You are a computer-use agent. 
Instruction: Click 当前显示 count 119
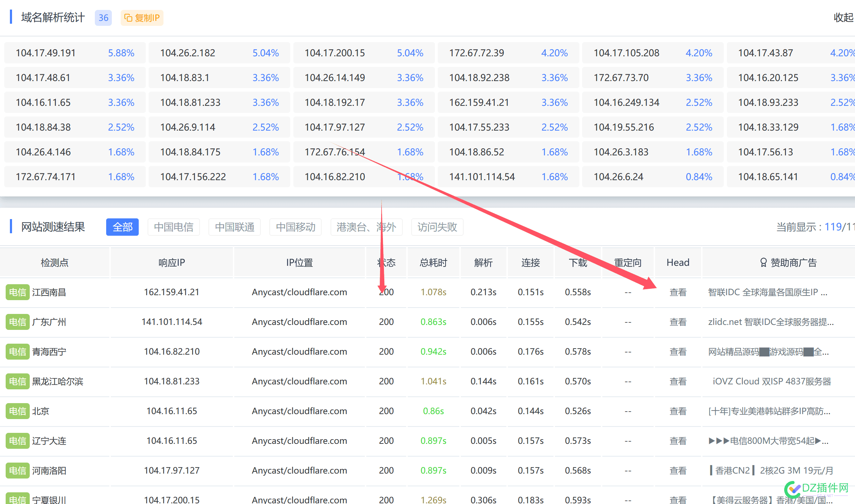[x=833, y=227]
